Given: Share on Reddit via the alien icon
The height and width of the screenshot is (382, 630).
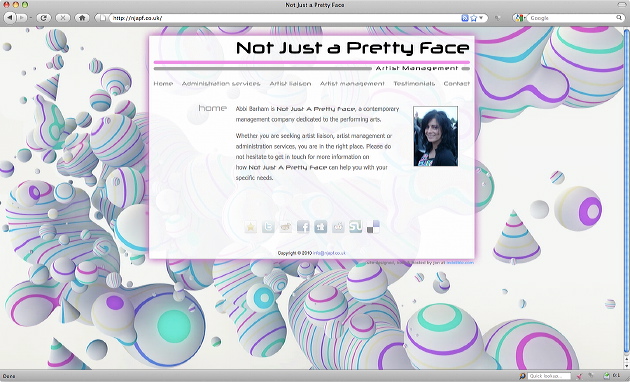Looking at the screenshot, I should coord(338,227).
